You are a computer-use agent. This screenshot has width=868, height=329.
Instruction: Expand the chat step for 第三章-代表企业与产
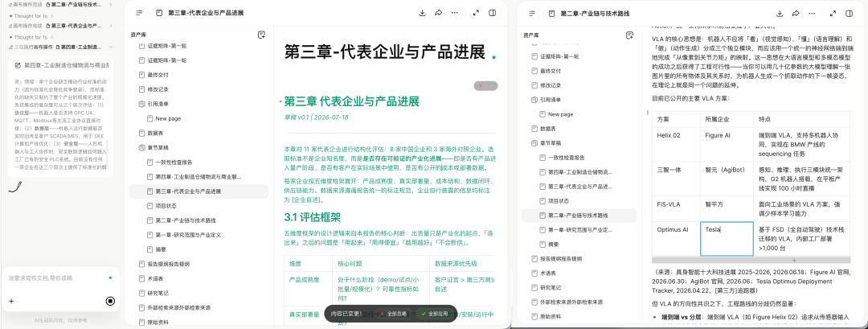tap(111, 26)
